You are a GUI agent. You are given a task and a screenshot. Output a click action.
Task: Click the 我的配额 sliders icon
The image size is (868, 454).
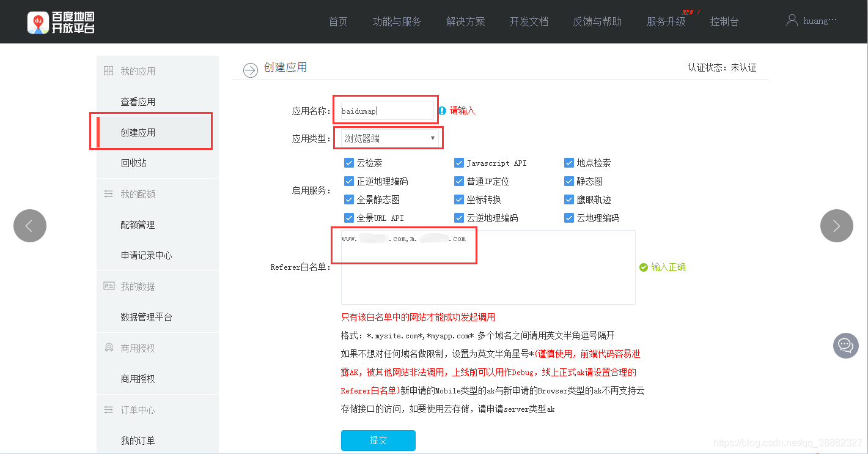(108, 194)
